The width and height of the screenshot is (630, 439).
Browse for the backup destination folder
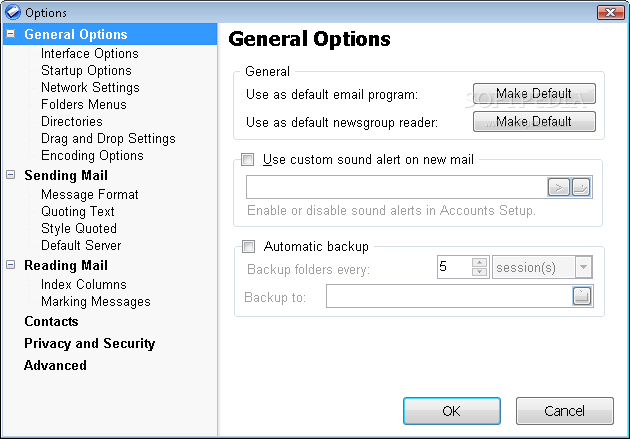(582, 296)
